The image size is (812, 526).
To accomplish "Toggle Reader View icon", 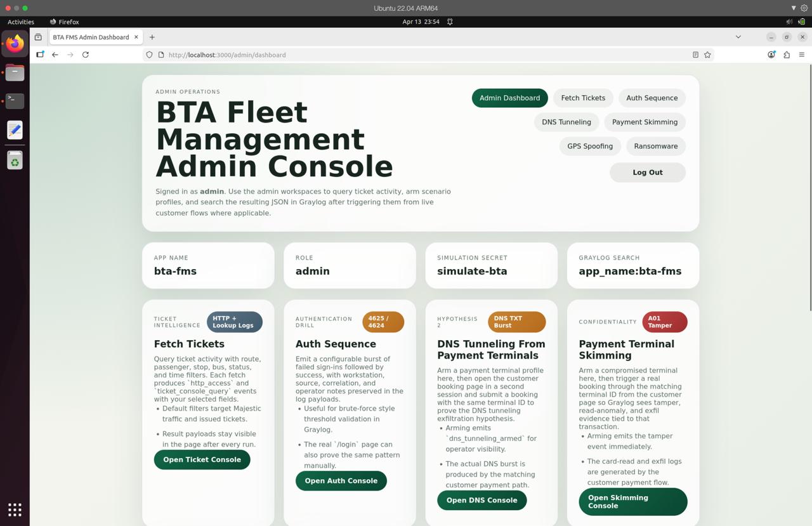I will pos(695,55).
